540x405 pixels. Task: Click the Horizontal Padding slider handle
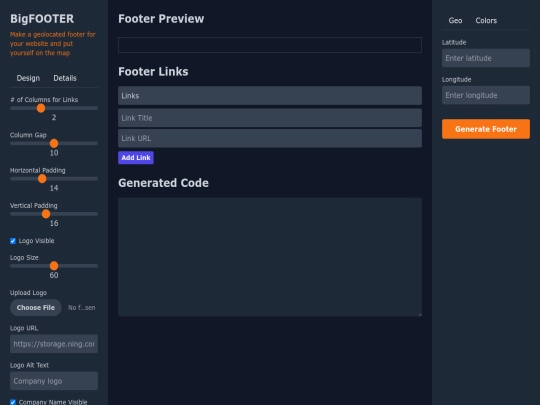42,179
